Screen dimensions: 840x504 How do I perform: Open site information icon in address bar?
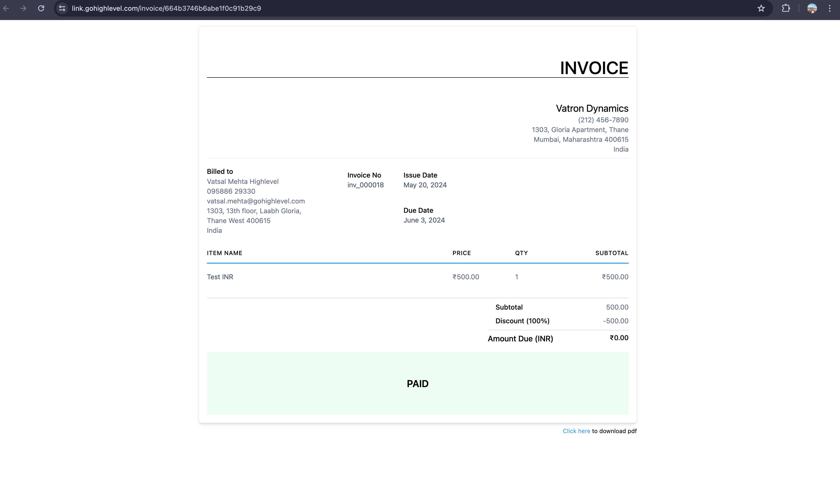point(62,8)
